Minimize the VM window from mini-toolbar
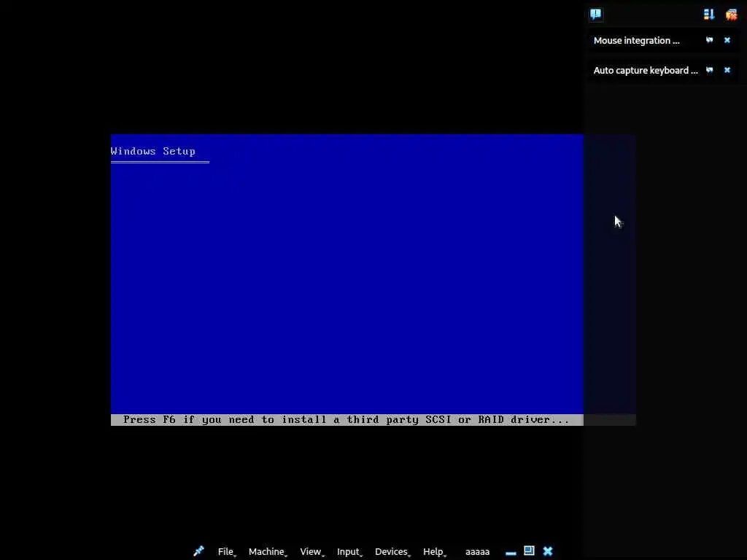 coord(511,553)
